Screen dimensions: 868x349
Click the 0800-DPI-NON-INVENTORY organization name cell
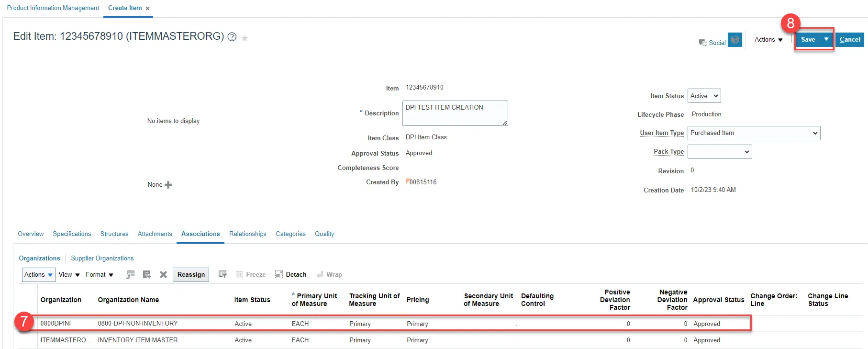click(x=138, y=324)
